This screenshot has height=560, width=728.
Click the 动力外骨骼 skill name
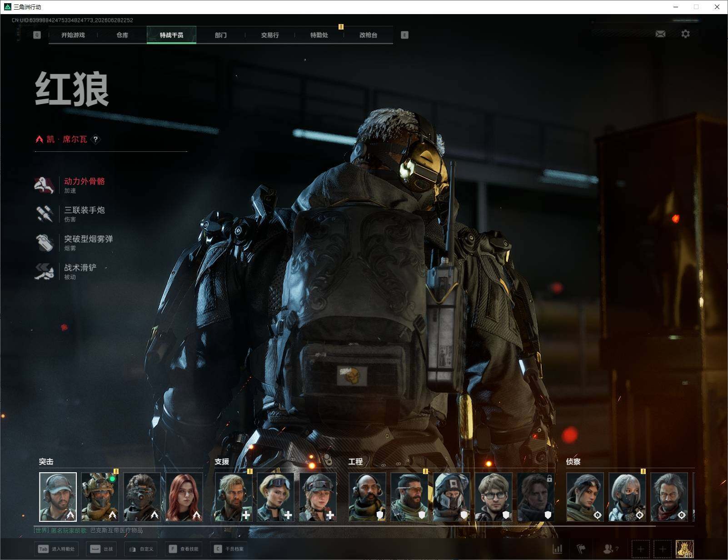pyautogui.click(x=85, y=181)
